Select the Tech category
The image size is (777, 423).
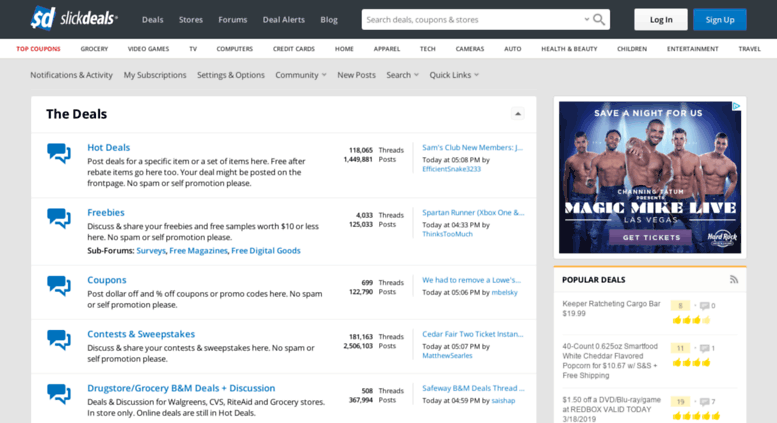[x=428, y=49]
